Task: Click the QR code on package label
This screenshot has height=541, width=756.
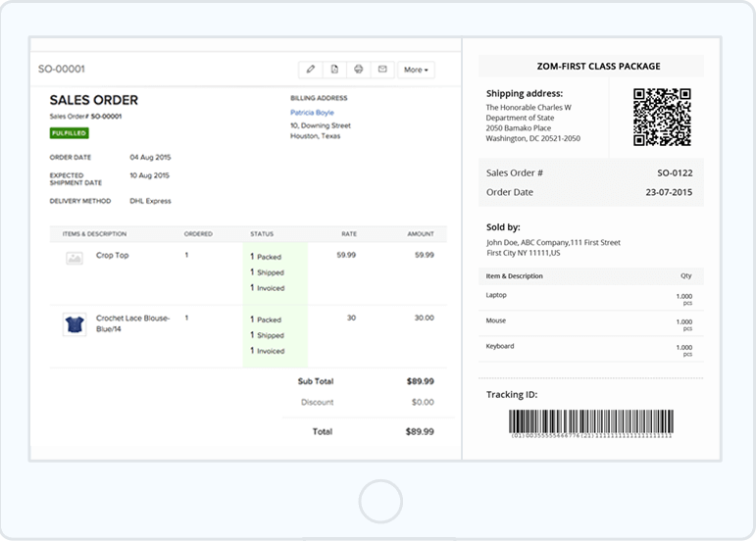Action: [x=662, y=117]
